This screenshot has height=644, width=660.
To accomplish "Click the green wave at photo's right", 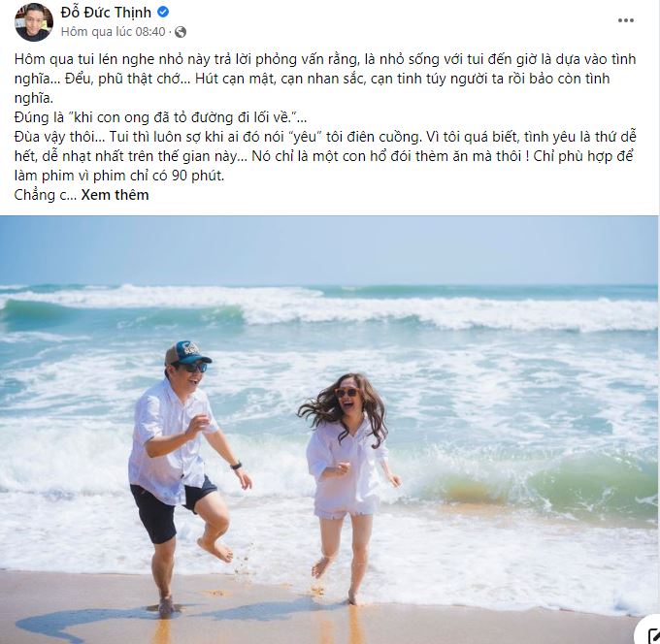I will 589,488.
